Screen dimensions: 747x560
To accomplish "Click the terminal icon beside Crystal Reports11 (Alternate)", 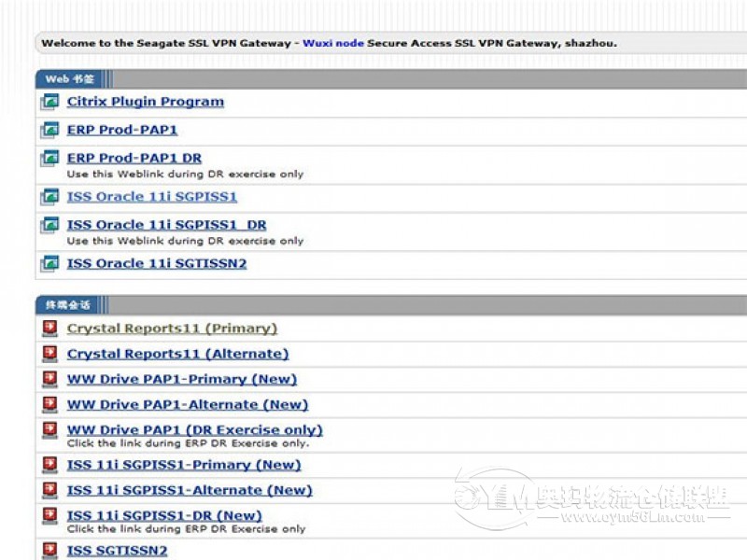I will coord(49,354).
